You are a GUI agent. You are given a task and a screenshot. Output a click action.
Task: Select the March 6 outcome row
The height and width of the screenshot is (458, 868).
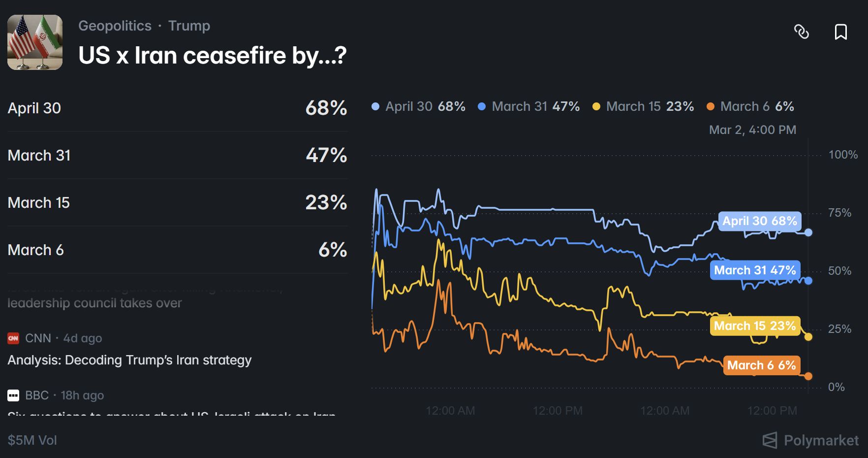177,250
